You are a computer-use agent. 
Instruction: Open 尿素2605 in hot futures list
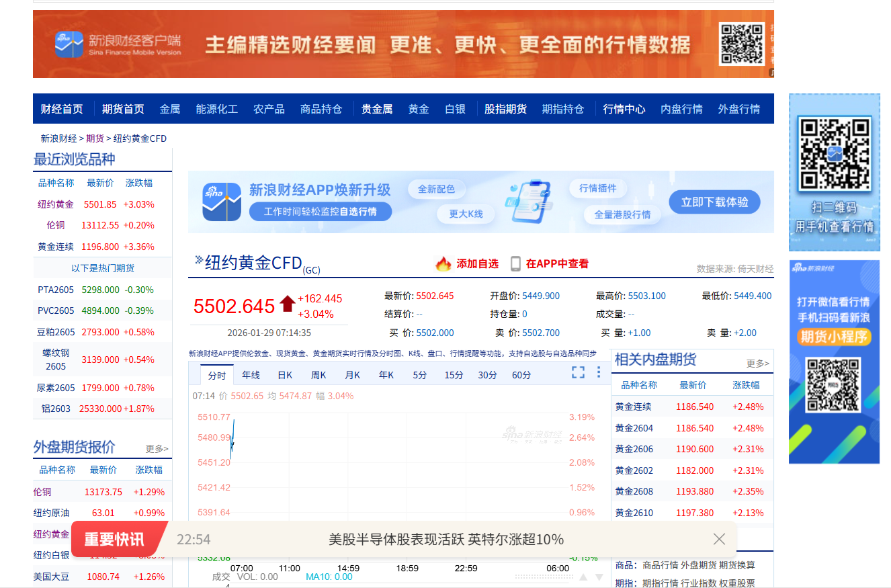tap(56, 388)
